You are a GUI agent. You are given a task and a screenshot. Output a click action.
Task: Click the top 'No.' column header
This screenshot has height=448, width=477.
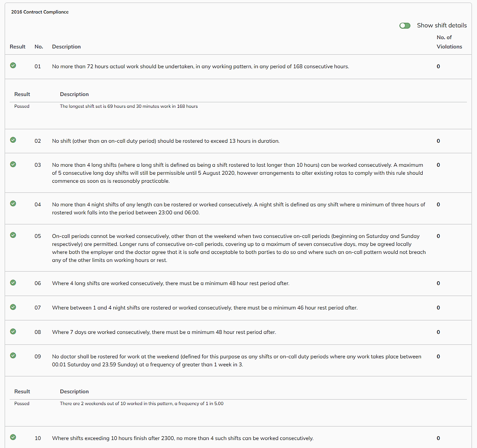pos(39,46)
